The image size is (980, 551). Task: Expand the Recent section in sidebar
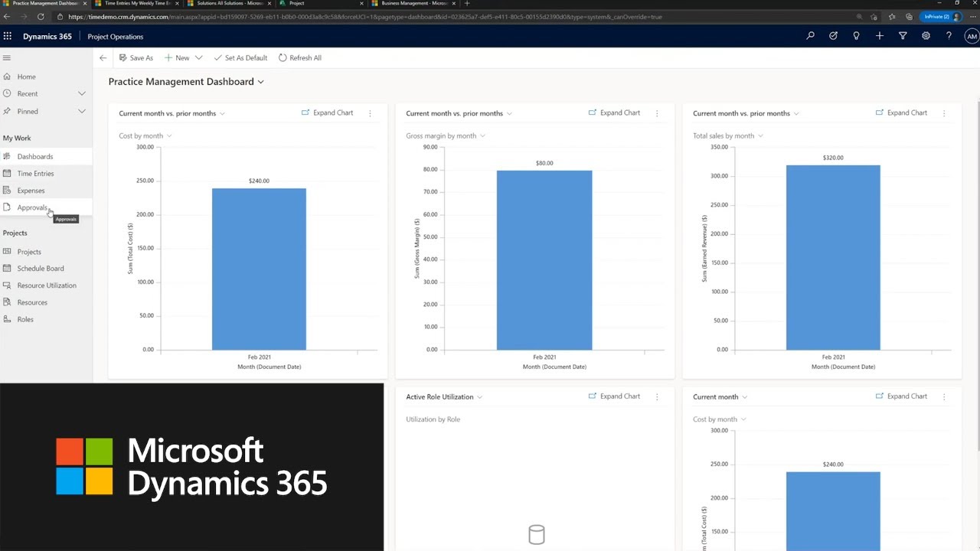[x=82, y=93]
